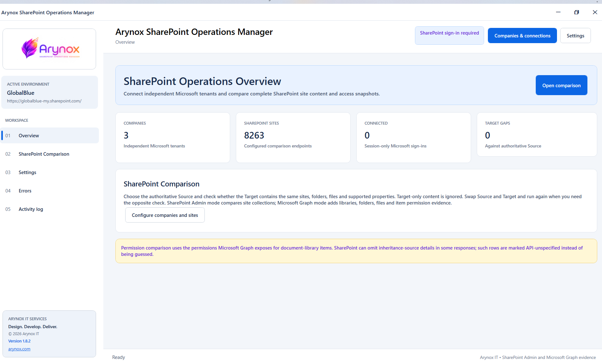Select the SharePoint Sites card showing 8263
602x364 pixels.
pos(293,137)
